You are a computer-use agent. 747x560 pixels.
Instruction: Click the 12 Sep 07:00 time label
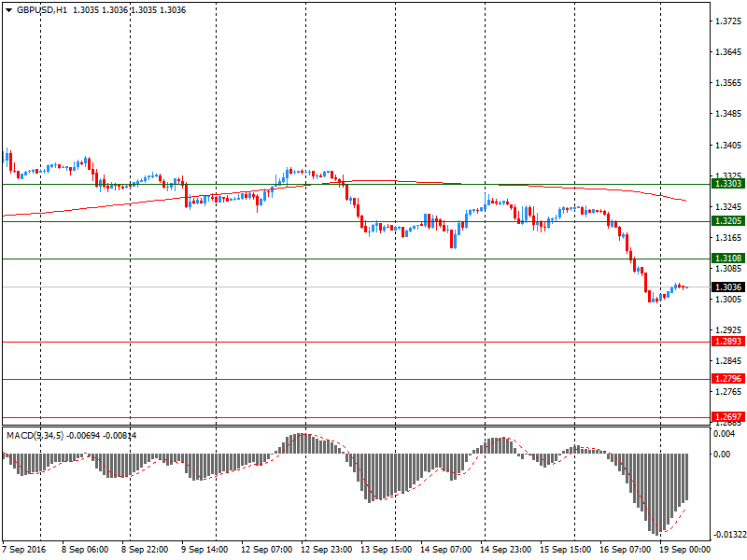point(266,550)
